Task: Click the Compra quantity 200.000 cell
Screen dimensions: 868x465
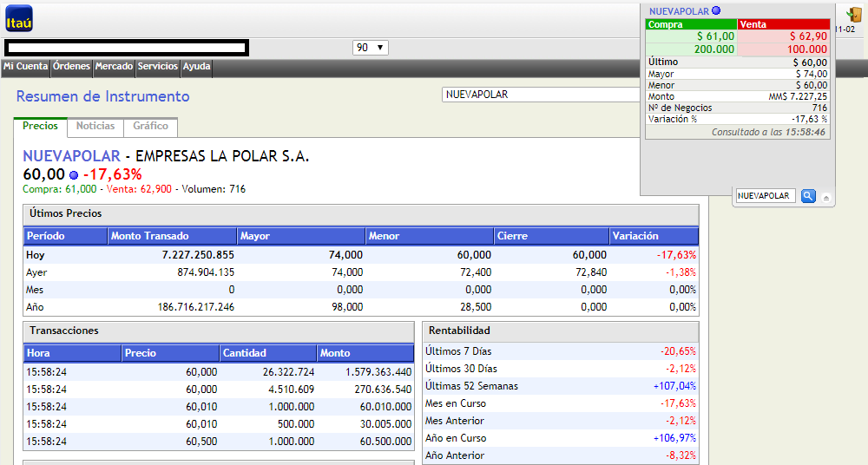Action: click(691, 49)
